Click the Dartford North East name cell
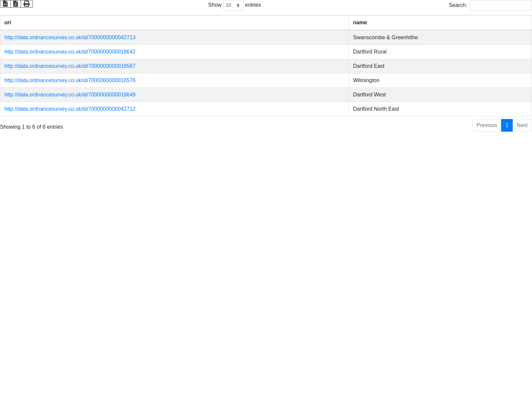The image size is (532, 399). [x=376, y=109]
